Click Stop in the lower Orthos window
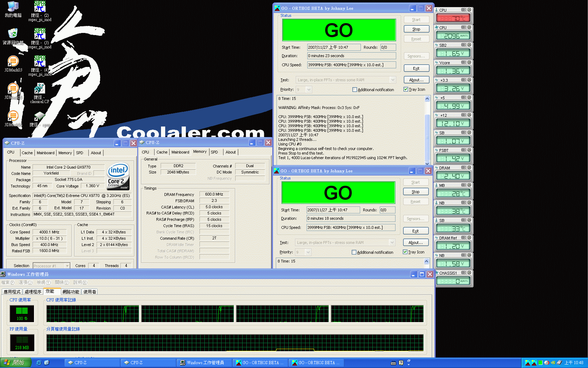Viewport: 588px width, 368px height. click(x=416, y=192)
